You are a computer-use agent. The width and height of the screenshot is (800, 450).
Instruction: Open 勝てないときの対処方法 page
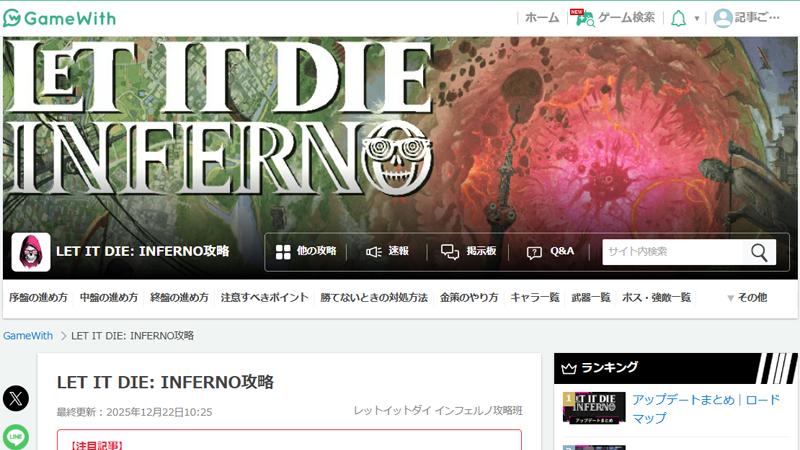click(374, 297)
